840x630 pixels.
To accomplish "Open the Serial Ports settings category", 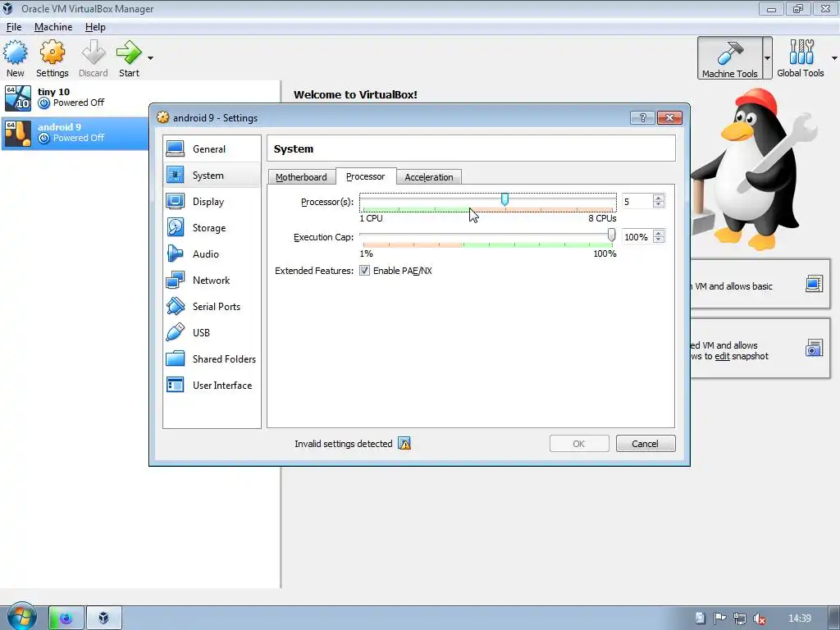I will pyautogui.click(x=212, y=307).
